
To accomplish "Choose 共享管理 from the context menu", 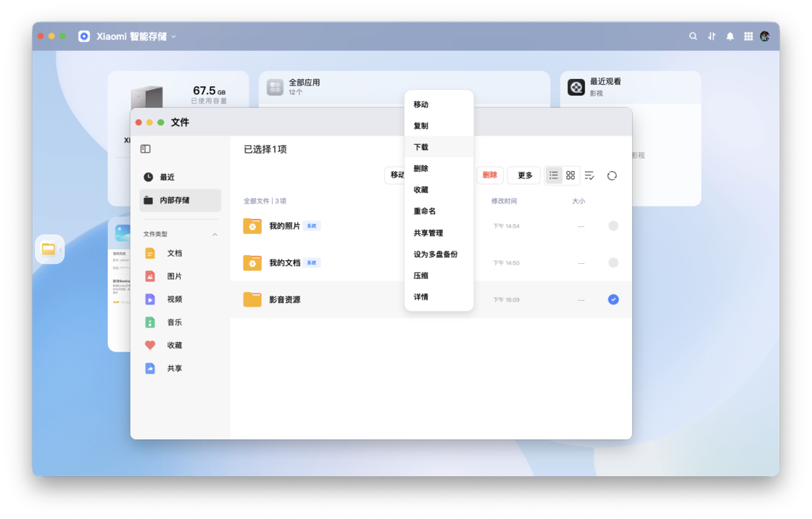I will click(439, 233).
